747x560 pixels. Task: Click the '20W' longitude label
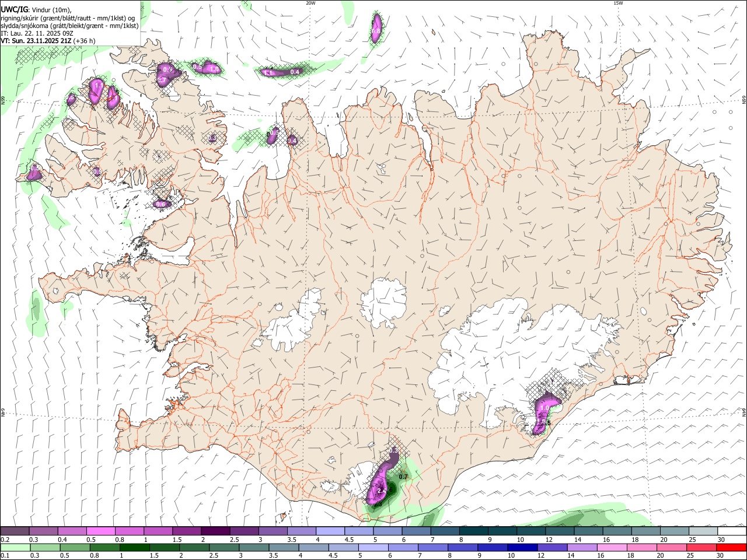[x=310, y=3]
